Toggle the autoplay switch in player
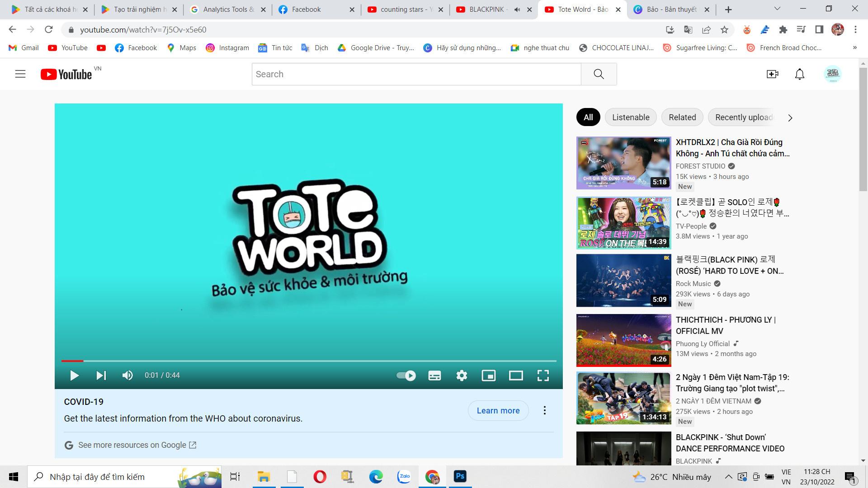 pyautogui.click(x=406, y=375)
